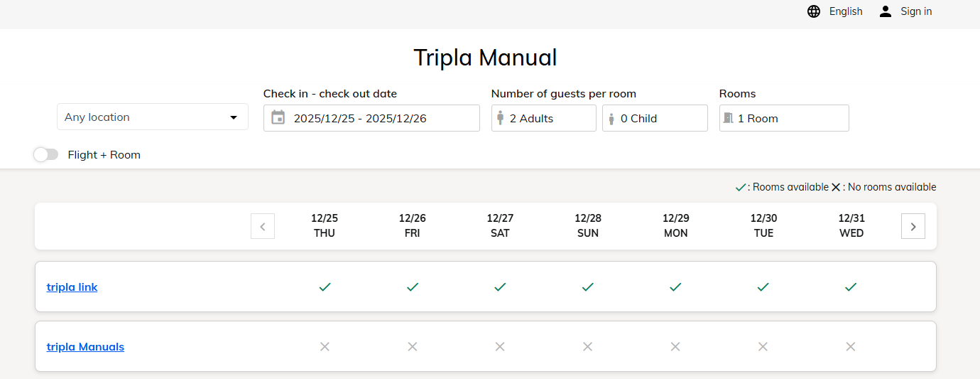
Task: Click the adult person icon
Action: tap(501, 118)
